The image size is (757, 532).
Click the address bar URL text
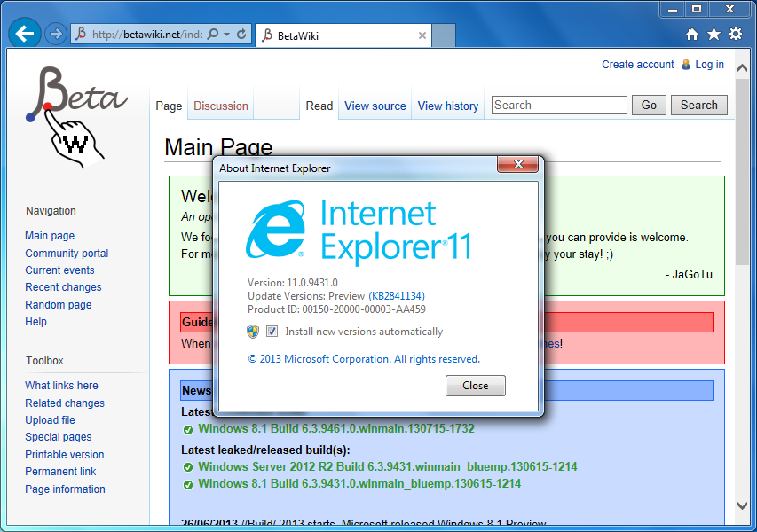(147, 35)
